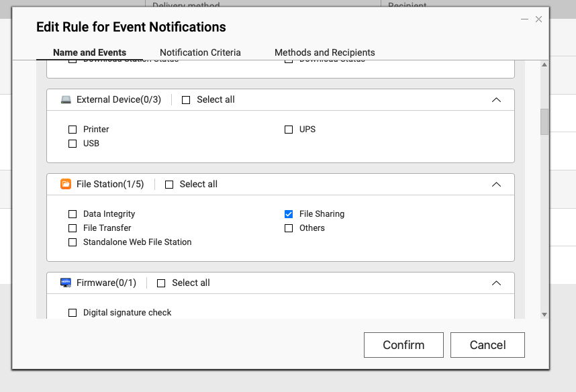Enable Data Integrity notifications

pyautogui.click(x=73, y=214)
